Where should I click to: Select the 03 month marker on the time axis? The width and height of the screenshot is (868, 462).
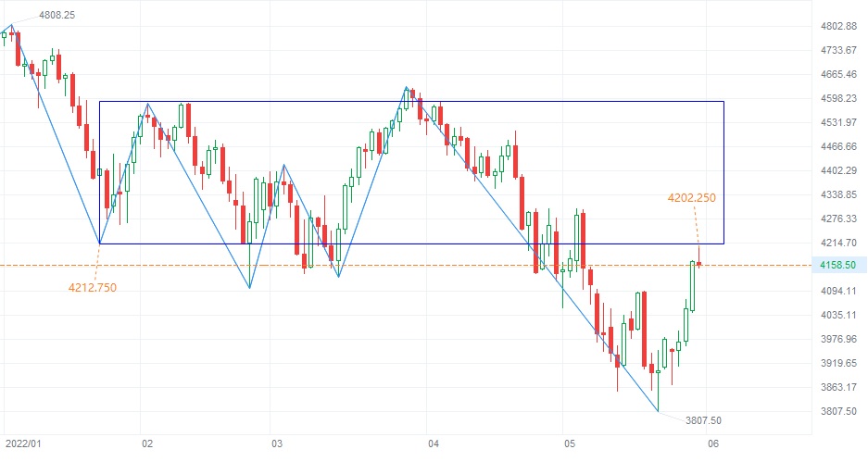click(277, 444)
